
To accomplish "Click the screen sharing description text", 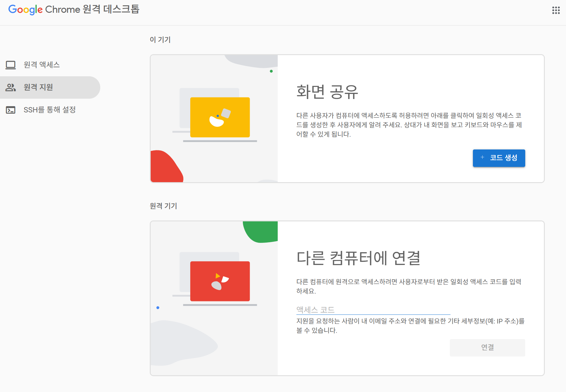I will coord(409,125).
